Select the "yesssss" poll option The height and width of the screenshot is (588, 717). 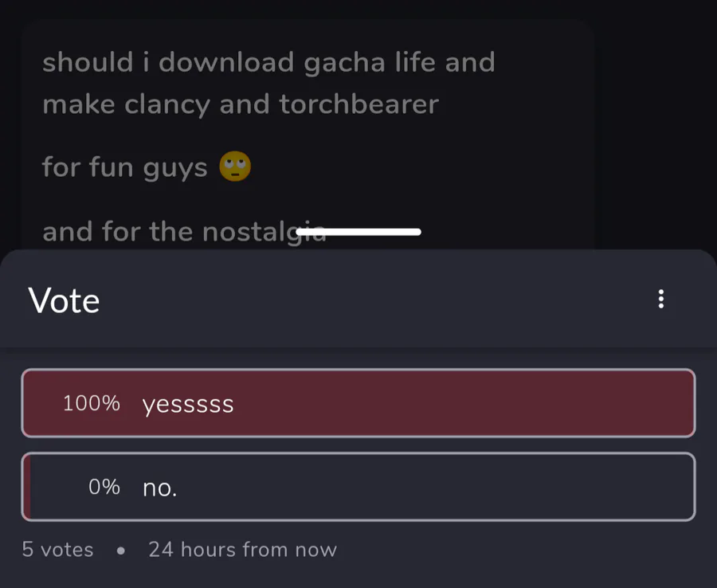[358, 403]
